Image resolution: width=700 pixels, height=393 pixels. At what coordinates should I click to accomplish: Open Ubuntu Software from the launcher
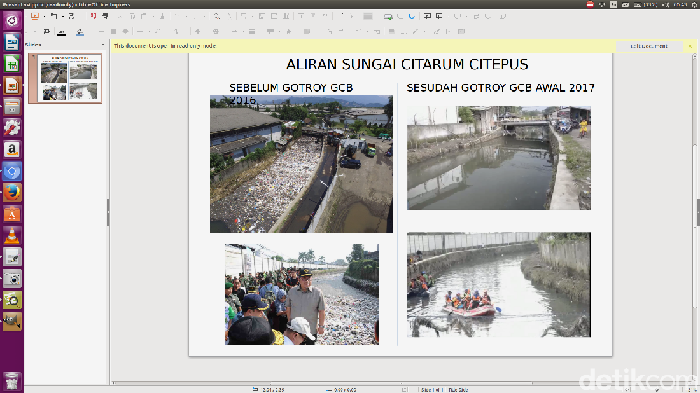[x=12, y=214]
